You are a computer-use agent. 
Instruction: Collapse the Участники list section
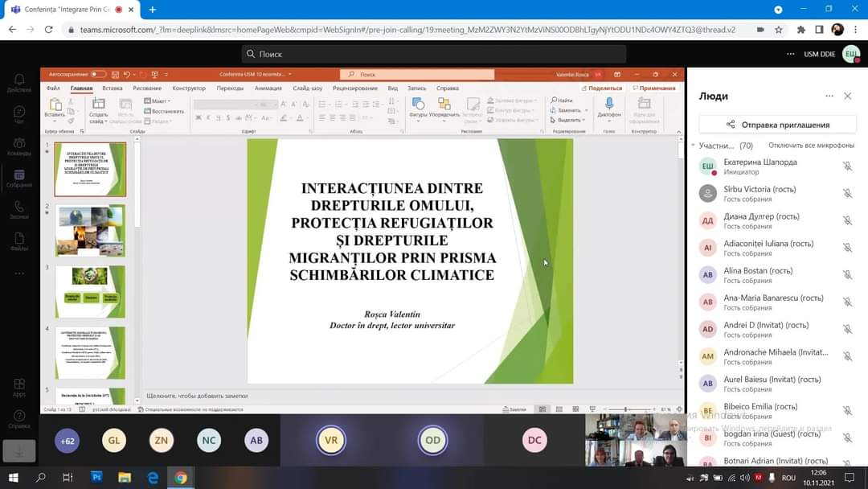point(693,146)
